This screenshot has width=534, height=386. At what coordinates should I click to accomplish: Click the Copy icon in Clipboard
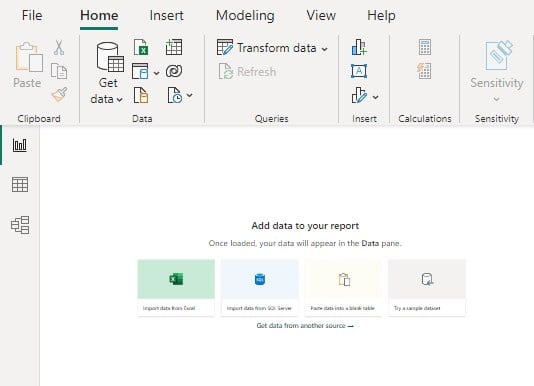[59, 71]
